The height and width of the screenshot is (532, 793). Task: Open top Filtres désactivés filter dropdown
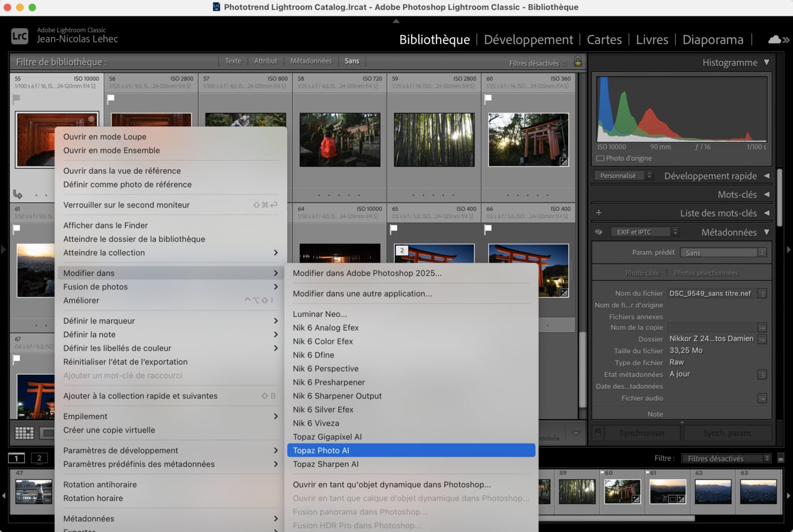[538, 63]
